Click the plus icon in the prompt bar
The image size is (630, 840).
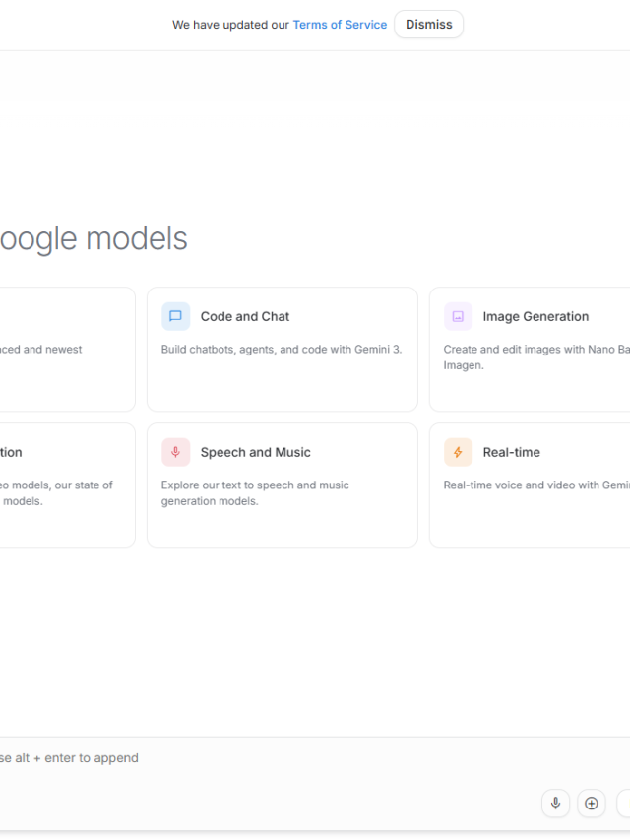pos(591,804)
